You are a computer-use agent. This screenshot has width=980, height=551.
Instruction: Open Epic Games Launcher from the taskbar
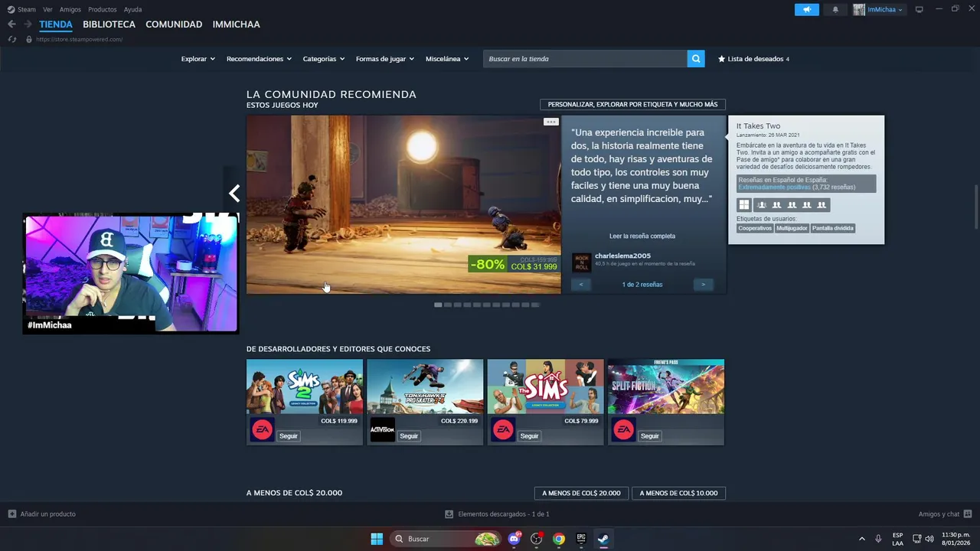(581, 539)
